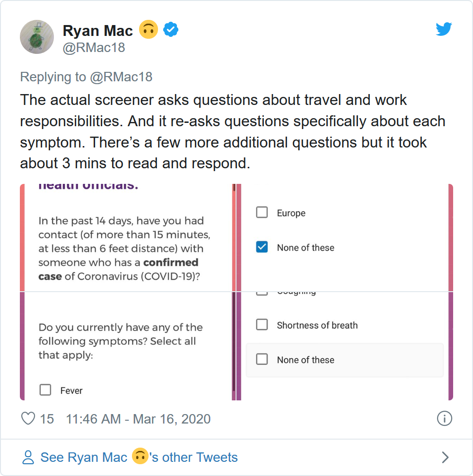The height and width of the screenshot is (476, 473).
Task: Open the @RMac18 handle under the name
Action: coord(94,48)
